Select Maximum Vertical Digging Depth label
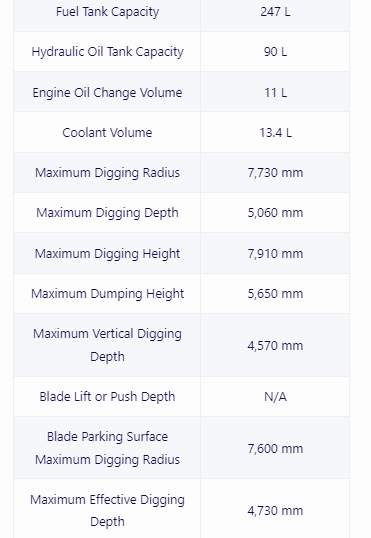 107,345
